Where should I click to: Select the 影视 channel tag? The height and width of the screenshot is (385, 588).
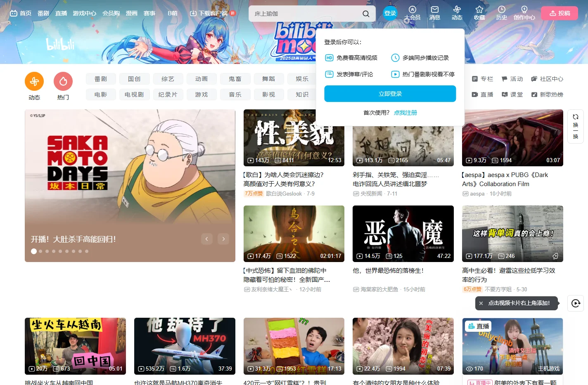coord(269,94)
